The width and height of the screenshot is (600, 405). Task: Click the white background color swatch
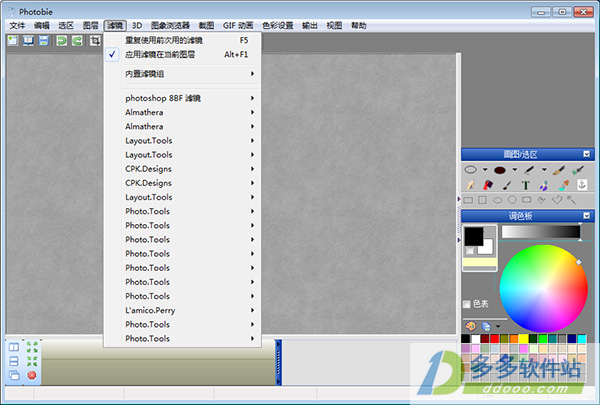point(488,248)
